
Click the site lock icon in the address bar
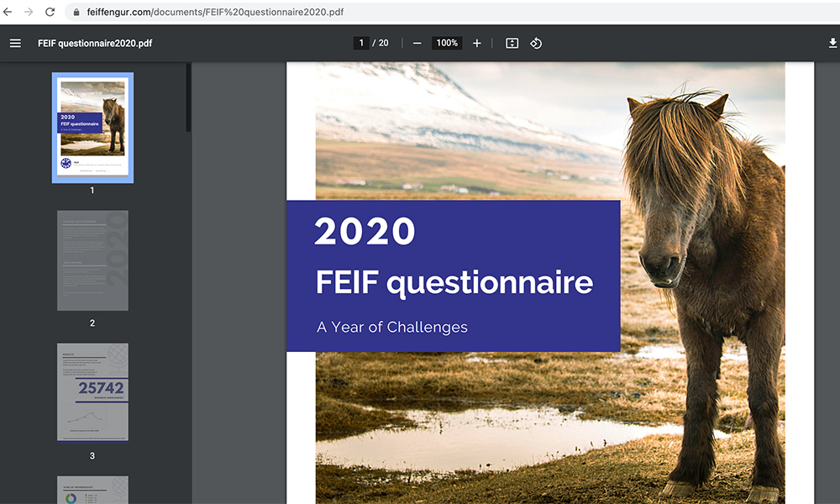pyautogui.click(x=76, y=12)
